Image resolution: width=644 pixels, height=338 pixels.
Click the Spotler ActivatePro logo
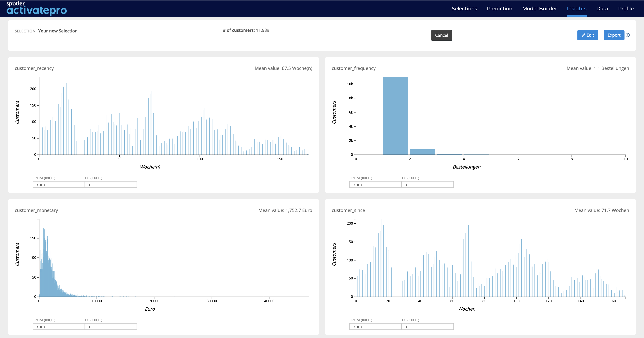(x=37, y=8)
